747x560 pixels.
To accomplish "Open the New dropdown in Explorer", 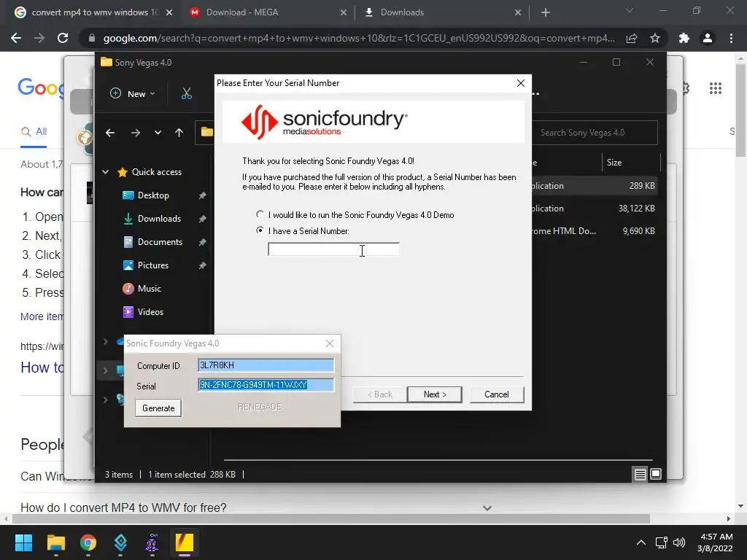I will pyautogui.click(x=133, y=93).
